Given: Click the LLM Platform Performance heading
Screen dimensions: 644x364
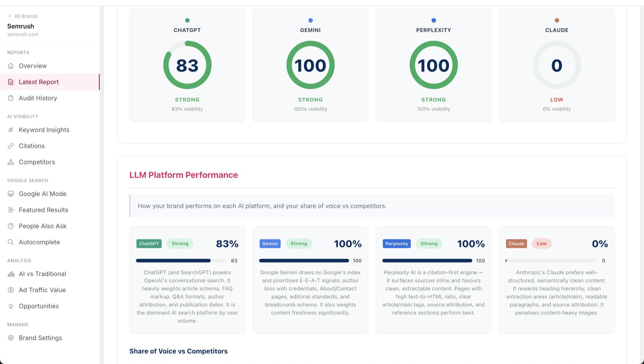Looking at the screenshot, I should click(183, 175).
